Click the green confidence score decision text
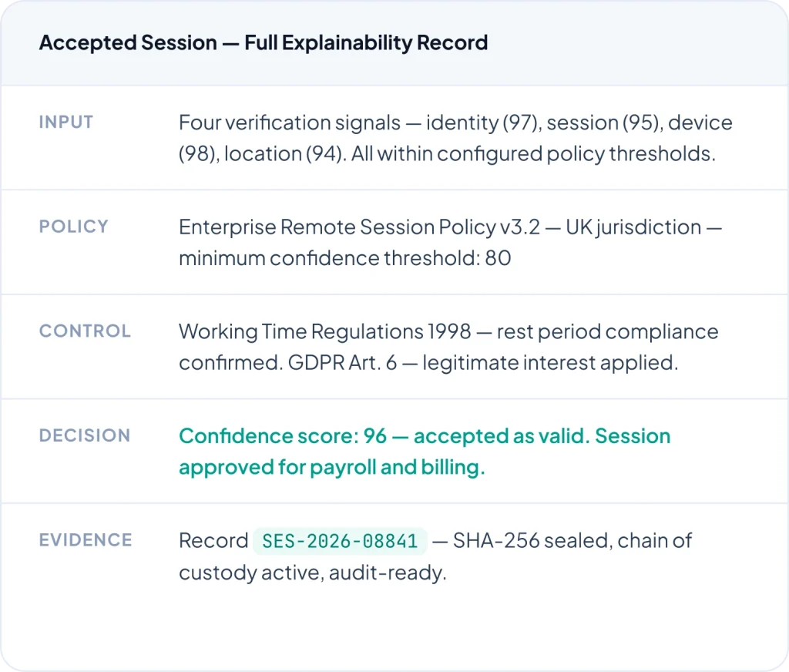The image size is (789, 672). [x=424, y=436]
